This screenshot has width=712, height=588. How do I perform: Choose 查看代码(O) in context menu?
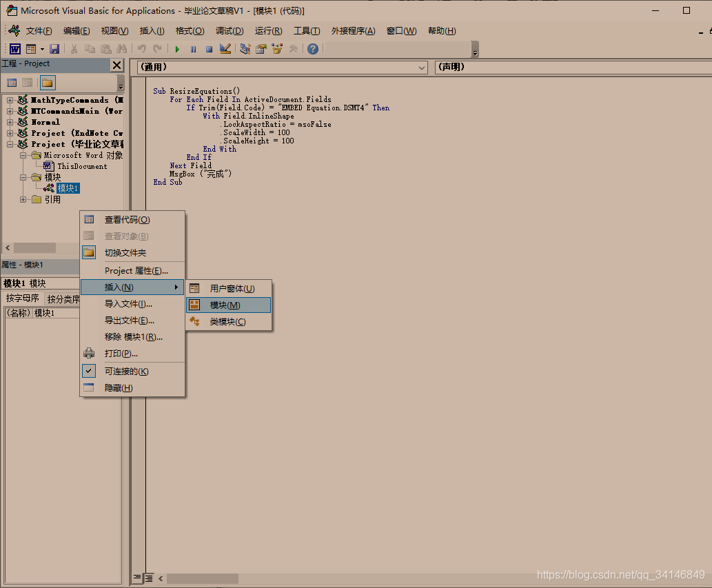[x=132, y=220]
